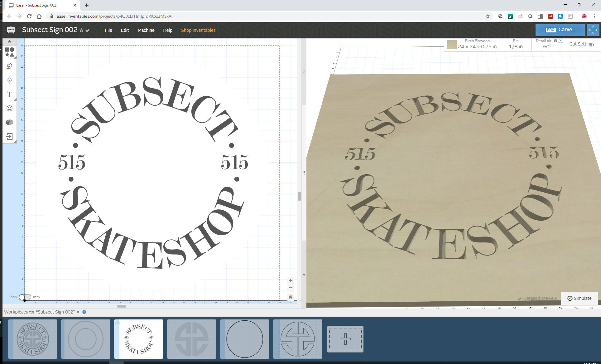Open a new browser tab
This screenshot has width=601, height=364.
coord(87,5)
